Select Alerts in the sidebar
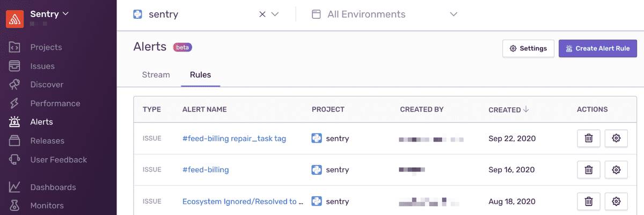 [x=41, y=122]
